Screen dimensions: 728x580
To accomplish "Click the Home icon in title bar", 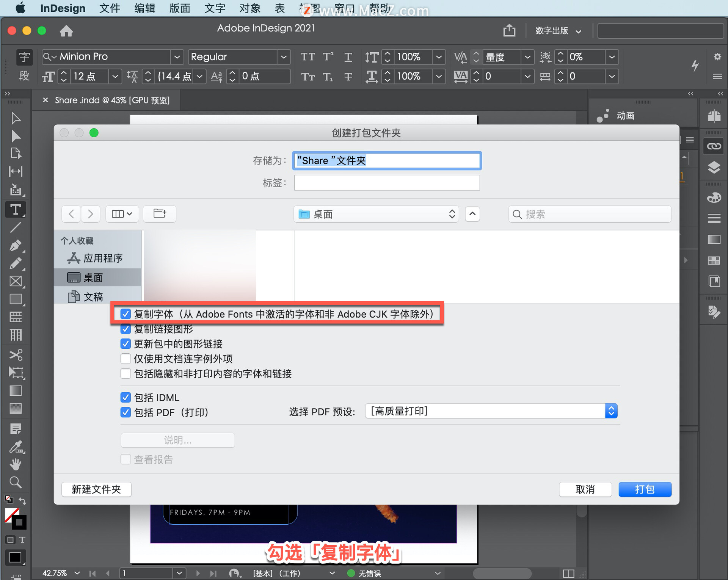I will [66, 31].
